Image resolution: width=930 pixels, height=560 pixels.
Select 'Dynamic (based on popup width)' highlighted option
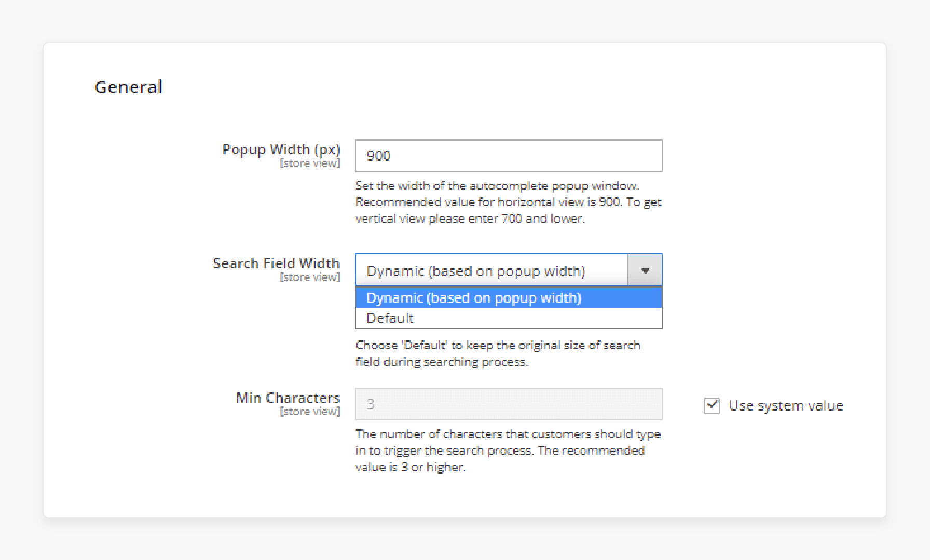click(509, 298)
